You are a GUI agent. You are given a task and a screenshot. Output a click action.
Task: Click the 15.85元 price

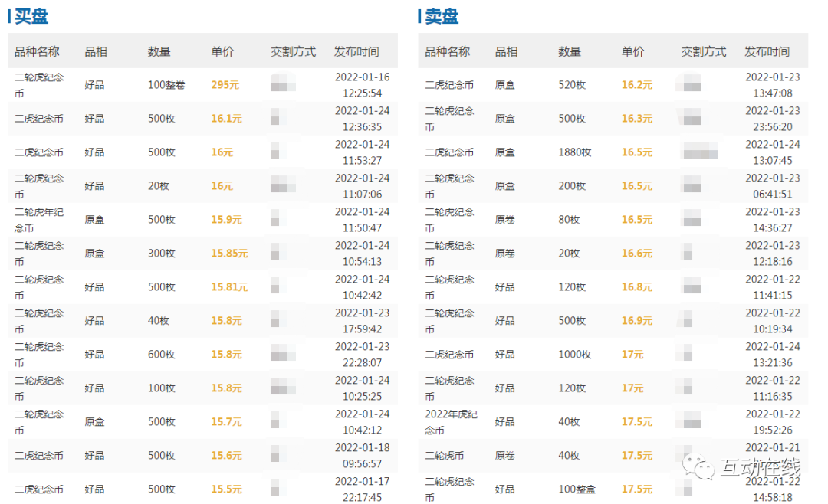pos(229,254)
